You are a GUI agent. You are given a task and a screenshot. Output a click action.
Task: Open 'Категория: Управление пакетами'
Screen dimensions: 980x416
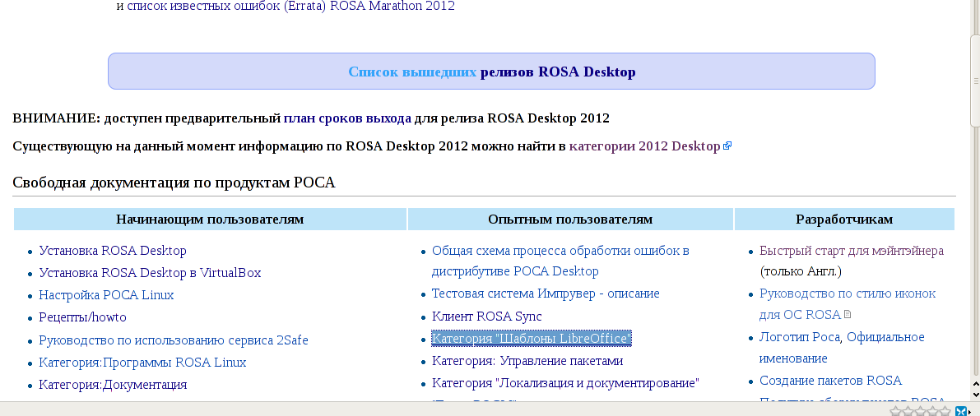pyautogui.click(x=527, y=361)
